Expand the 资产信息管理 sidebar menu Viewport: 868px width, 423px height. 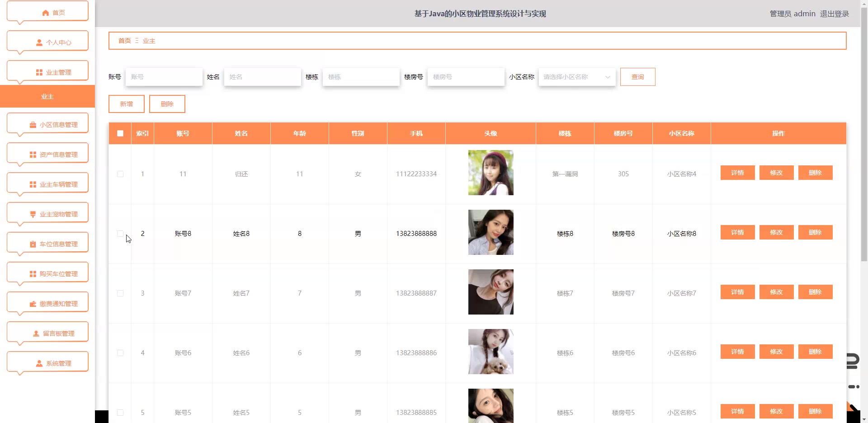point(47,155)
